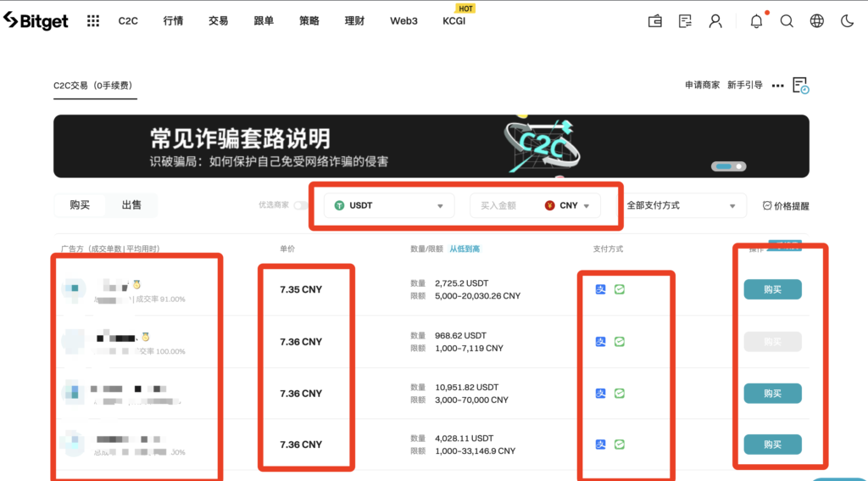Click disabled 购买 button for 968.62 USDT offer

pos(772,341)
